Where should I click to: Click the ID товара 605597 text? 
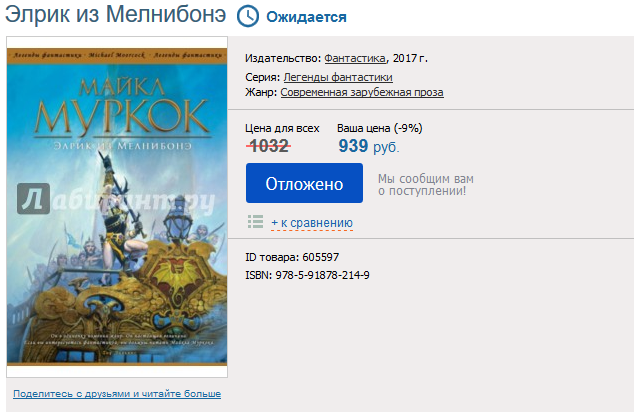[x=292, y=257]
